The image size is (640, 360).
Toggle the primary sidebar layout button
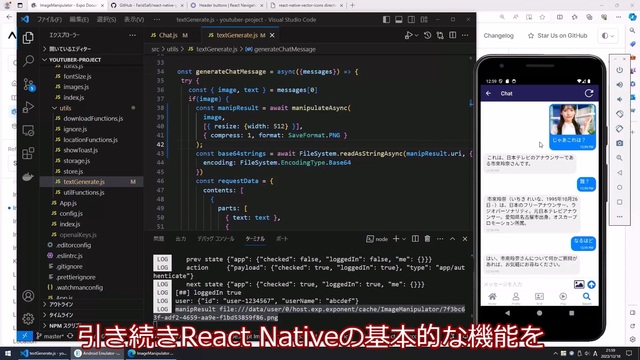coord(386,20)
